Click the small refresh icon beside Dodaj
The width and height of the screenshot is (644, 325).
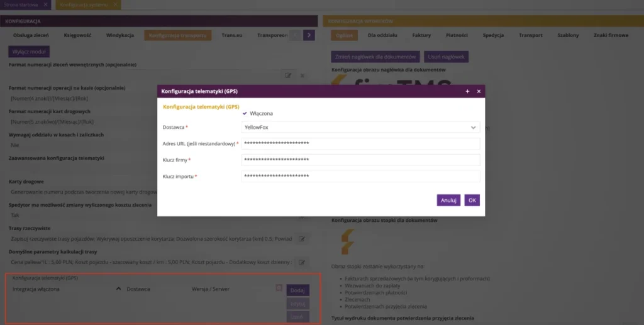coord(279,288)
